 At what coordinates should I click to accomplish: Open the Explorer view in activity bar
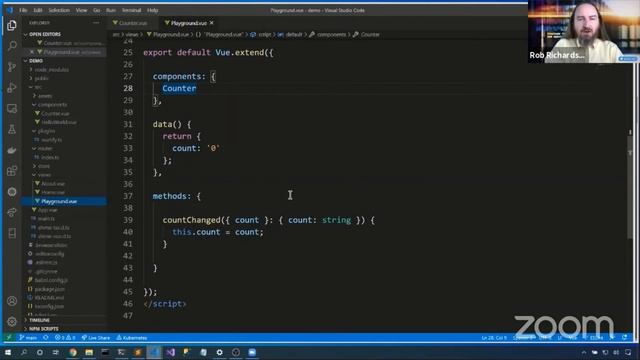[x=12, y=26]
